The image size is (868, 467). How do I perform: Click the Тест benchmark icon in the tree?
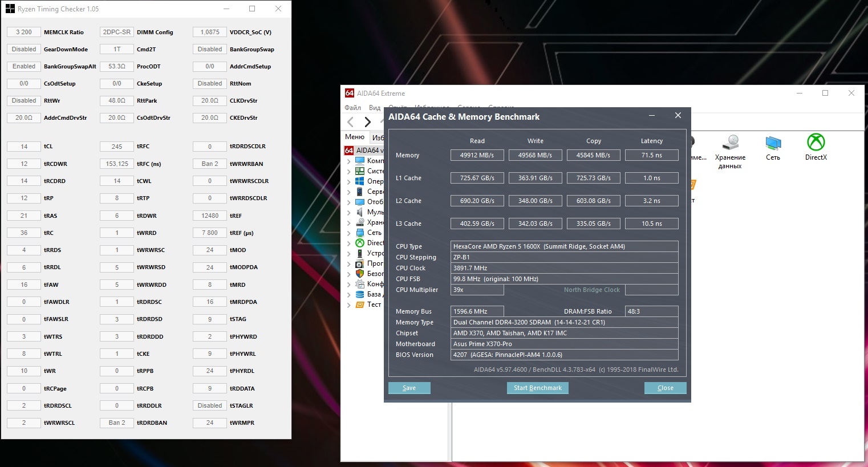click(360, 304)
